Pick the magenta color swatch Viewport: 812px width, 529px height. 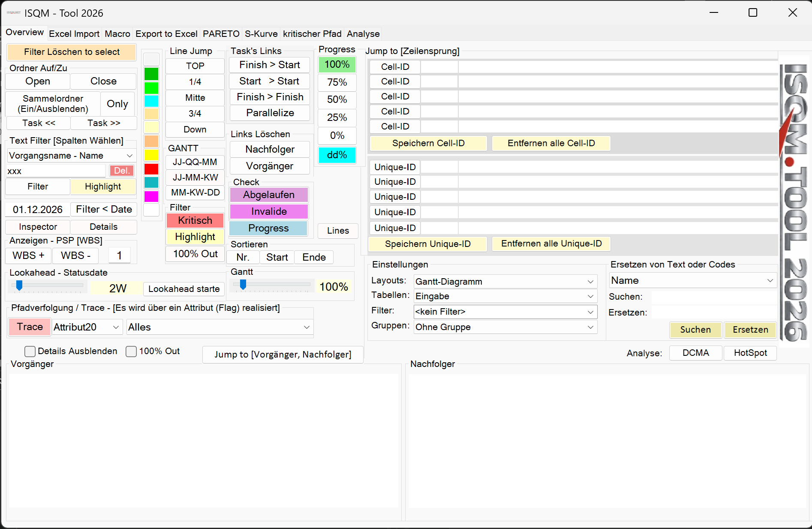[151, 196]
